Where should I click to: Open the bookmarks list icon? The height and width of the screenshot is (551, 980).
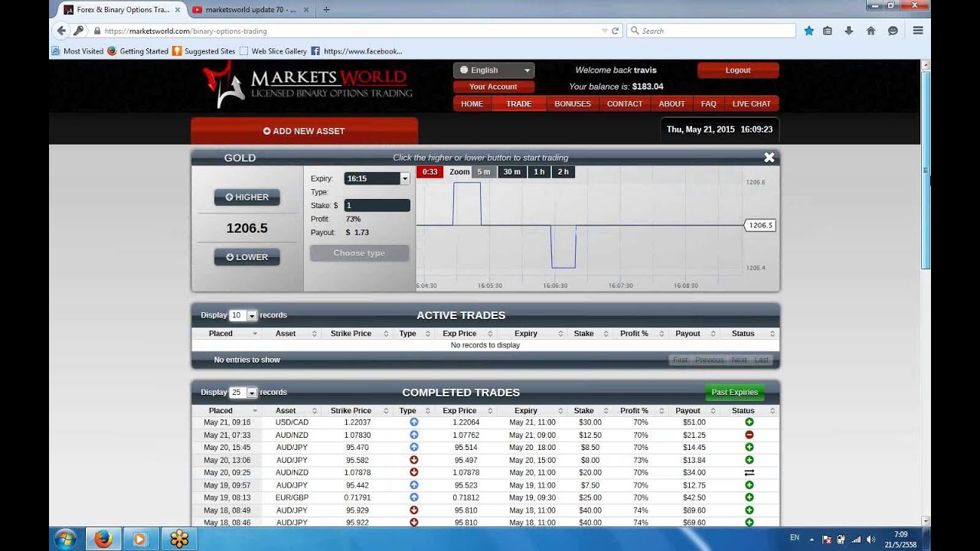[828, 31]
